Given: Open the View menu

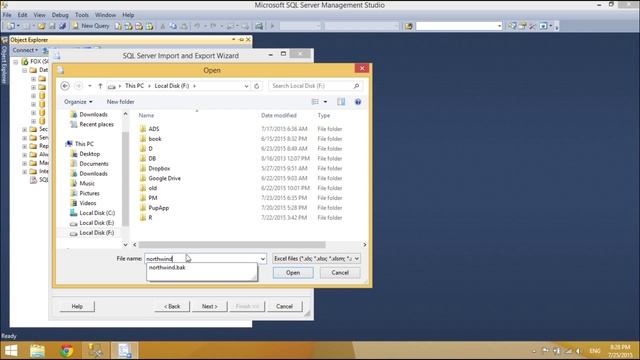Looking at the screenshot, I should point(39,15).
